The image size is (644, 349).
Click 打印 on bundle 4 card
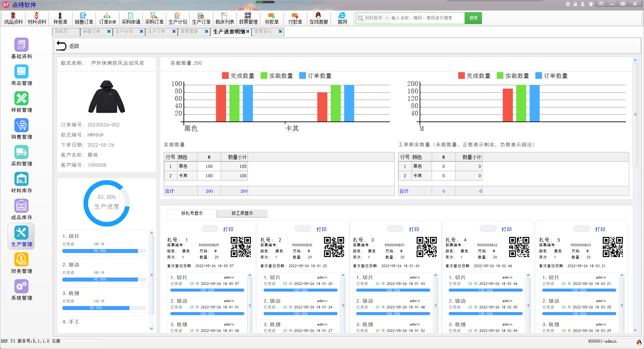(x=506, y=230)
